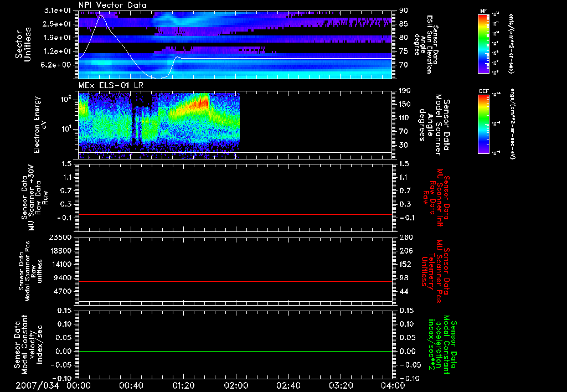Click the red line in MU Scanner +30V plot

pyautogui.click(x=235, y=214)
